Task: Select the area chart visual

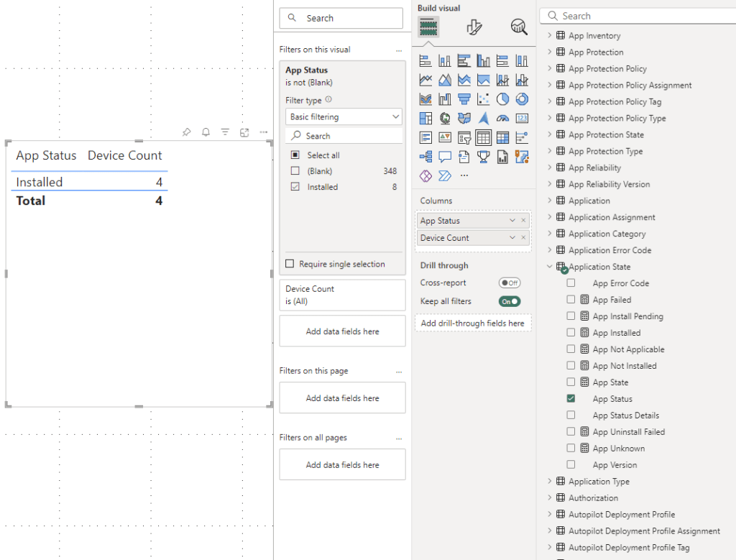Action: pos(444,81)
